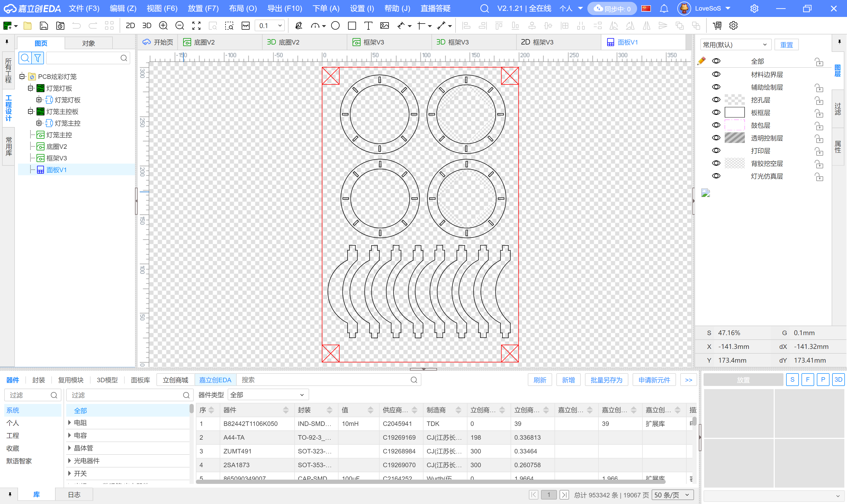Click the fit-to-screen toolbar icon
The image size is (847, 504).
coord(196,25)
